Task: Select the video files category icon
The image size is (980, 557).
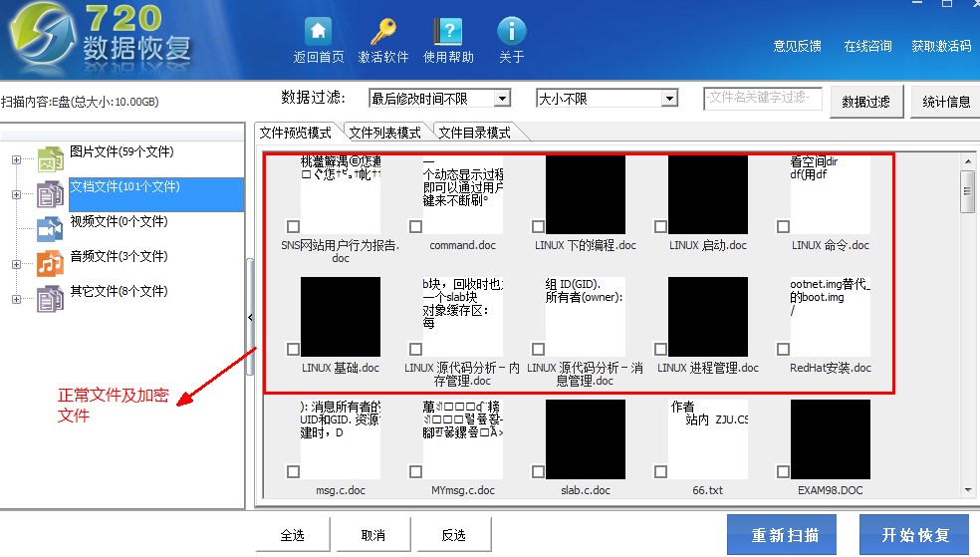Action: [x=50, y=229]
